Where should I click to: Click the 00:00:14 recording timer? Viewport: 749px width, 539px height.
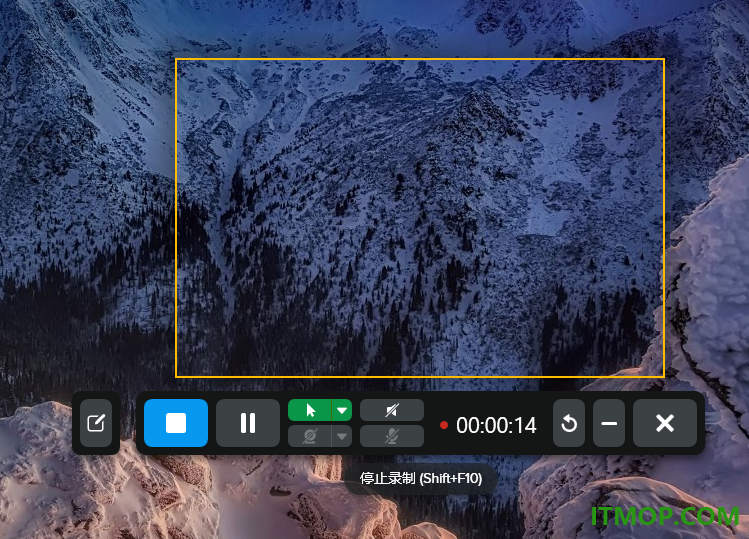(x=496, y=425)
